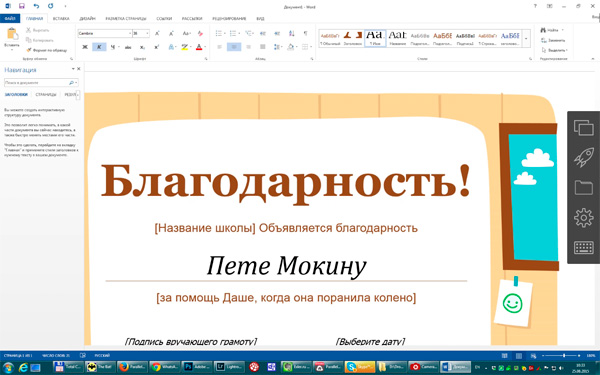Toggle bold (Ж) formatting
600x375 pixels.
tap(85, 47)
